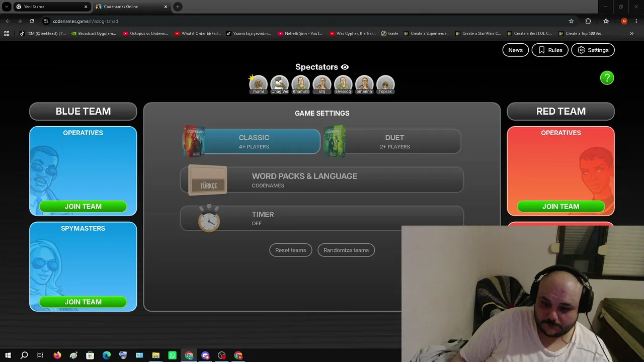644x362 pixels.
Task: Open the tab search dropdown arrow
Action: point(7,7)
